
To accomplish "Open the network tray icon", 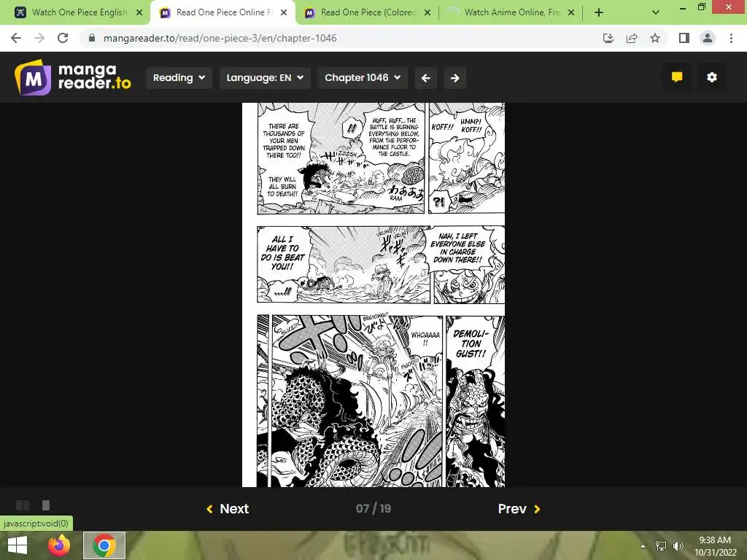I will (x=661, y=546).
